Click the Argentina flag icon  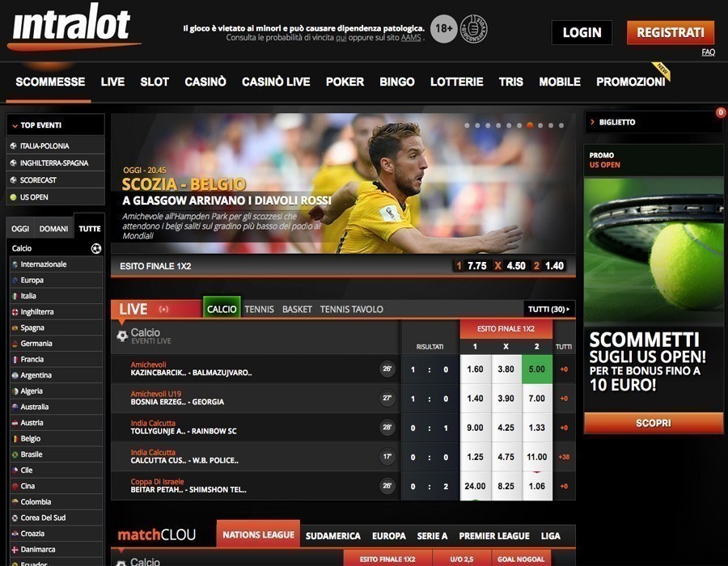pyautogui.click(x=15, y=375)
